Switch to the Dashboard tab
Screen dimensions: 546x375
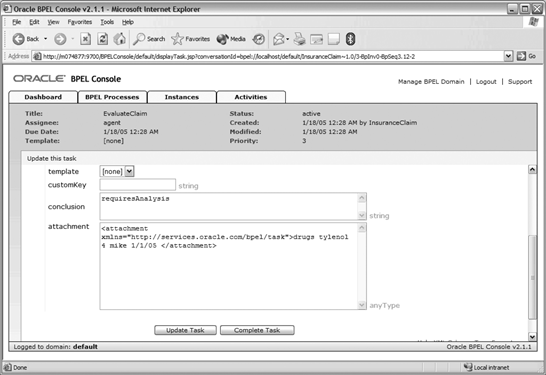pos(43,97)
